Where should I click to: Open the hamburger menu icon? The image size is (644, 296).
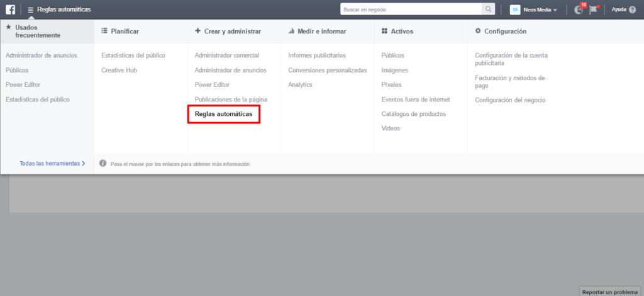click(x=30, y=10)
